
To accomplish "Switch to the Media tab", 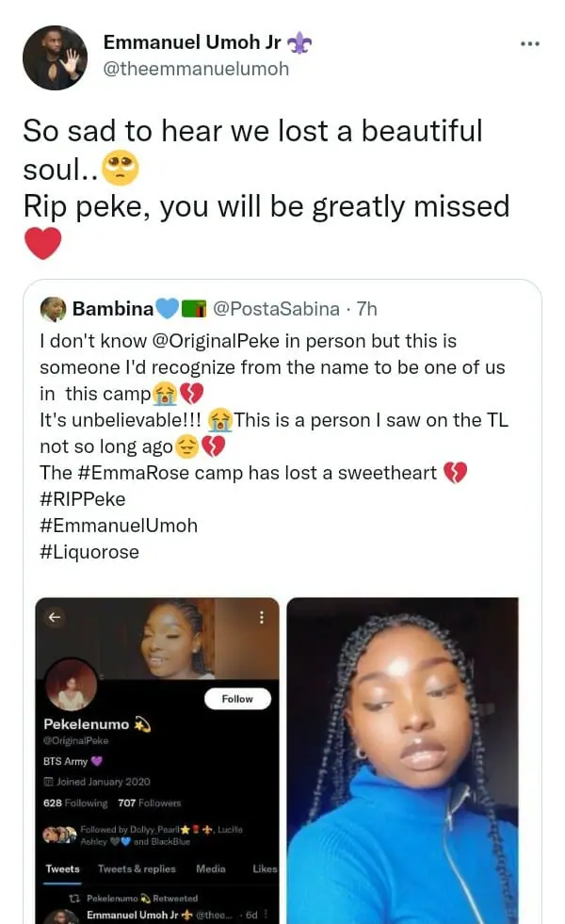I will [x=211, y=868].
